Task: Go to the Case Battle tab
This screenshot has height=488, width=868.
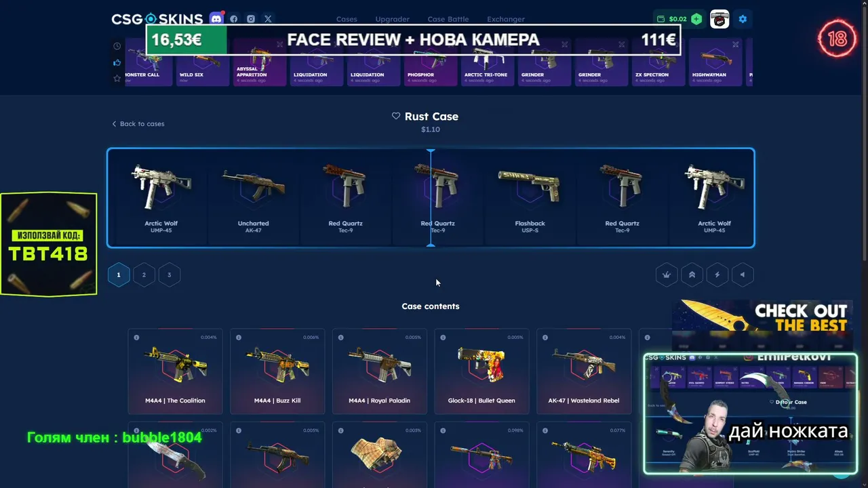Action: pos(449,19)
